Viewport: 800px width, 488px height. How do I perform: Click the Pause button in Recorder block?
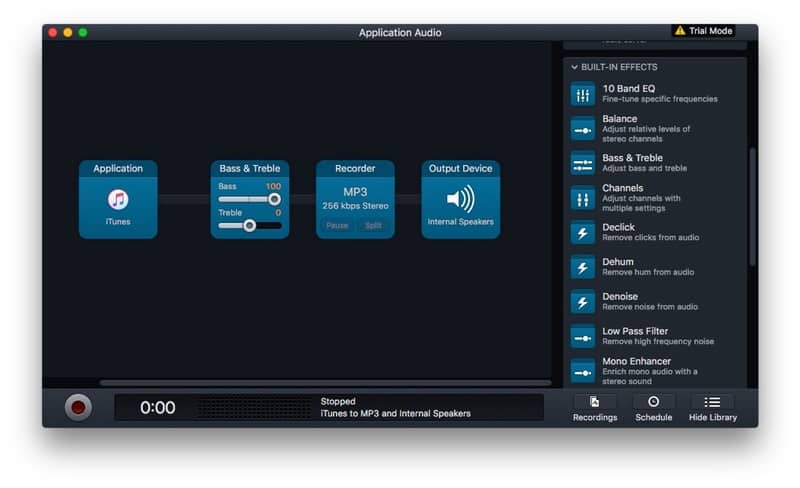click(x=337, y=225)
